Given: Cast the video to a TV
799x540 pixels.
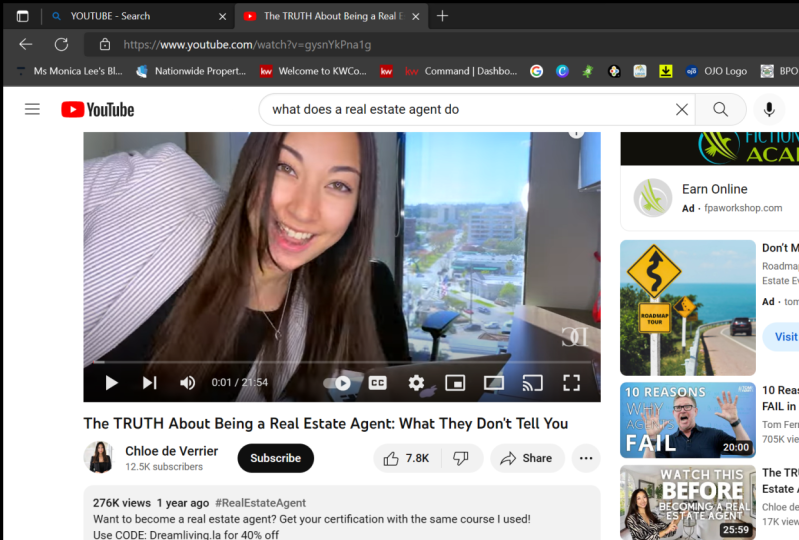Looking at the screenshot, I should coord(532,383).
